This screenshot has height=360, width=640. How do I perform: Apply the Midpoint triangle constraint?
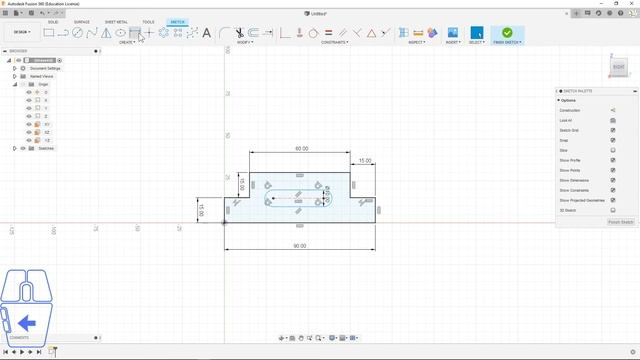(371, 33)
